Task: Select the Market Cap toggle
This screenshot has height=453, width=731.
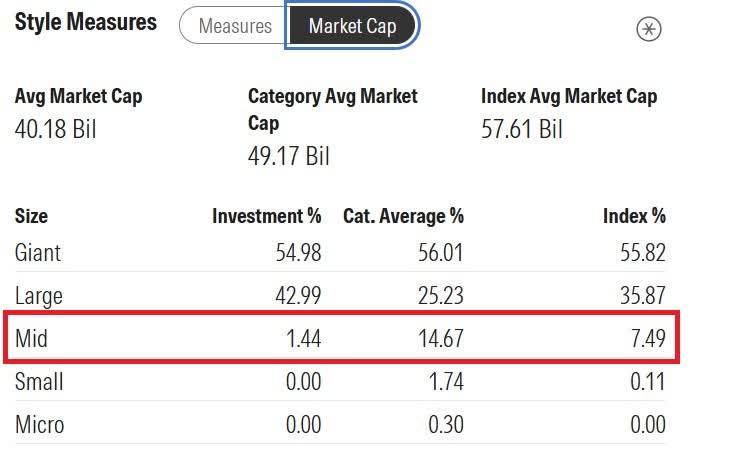Action: coord(352,26)
